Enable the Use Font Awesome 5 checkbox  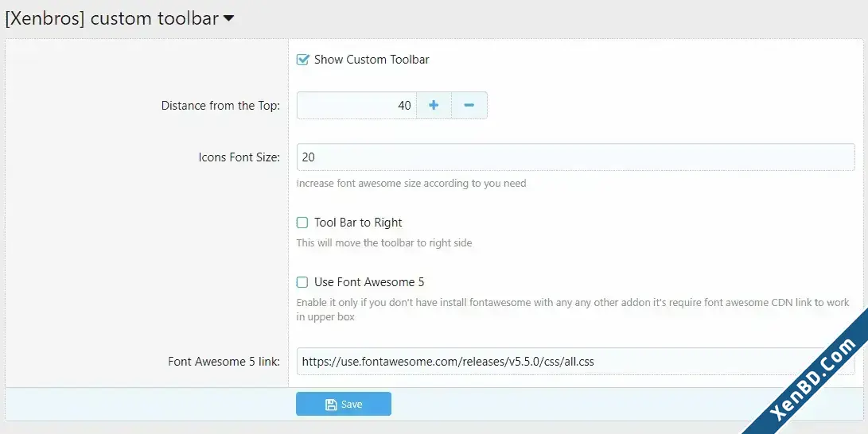[302, 282]
